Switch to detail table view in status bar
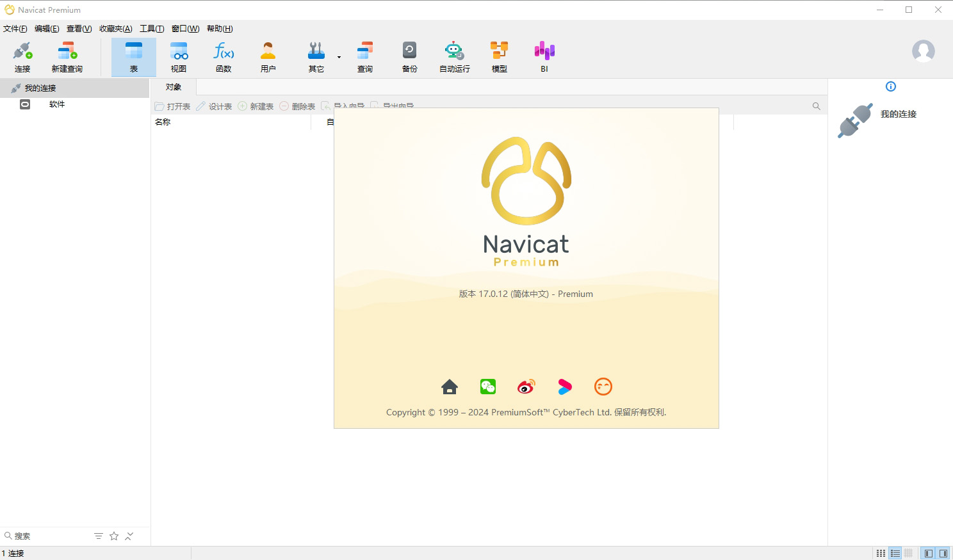953x560 pixels. pyautogui.click(x=909, y=554)
